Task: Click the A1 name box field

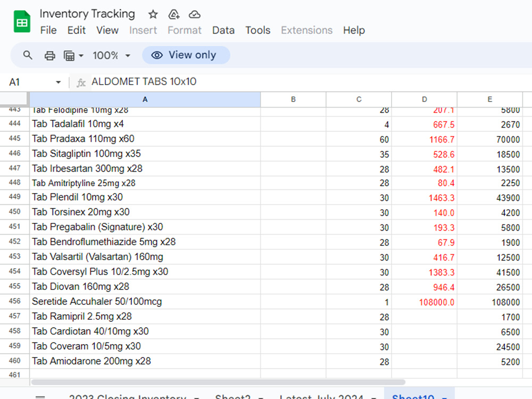Action: (x=34, y=82)
